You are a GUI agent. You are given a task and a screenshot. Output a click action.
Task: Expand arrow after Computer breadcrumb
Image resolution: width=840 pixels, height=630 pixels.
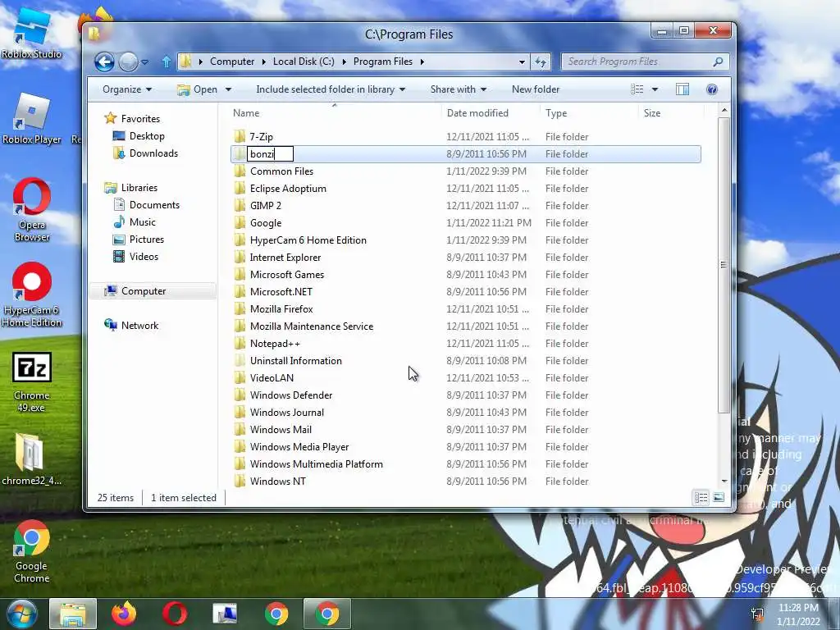pos(263,62)
